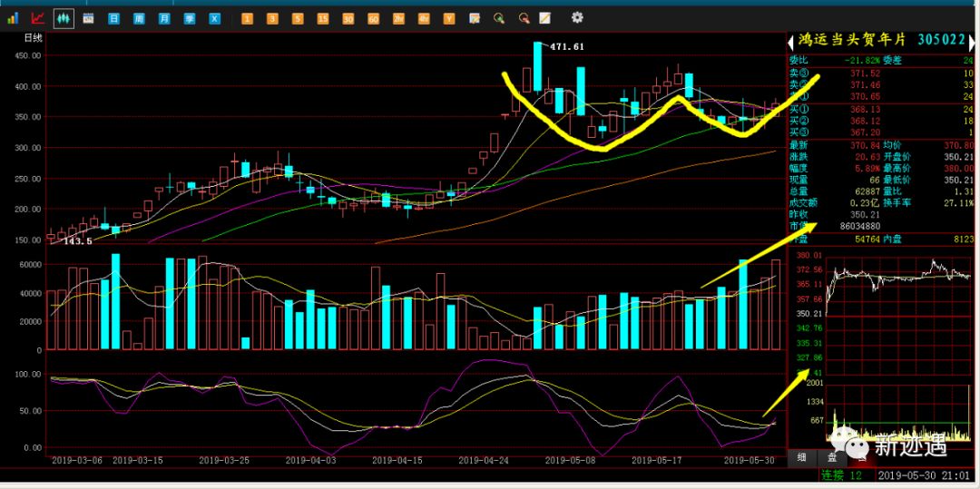This screenshot has width=980, height=489.
Task: Click the orange Y period button
Action: pos(449,19)
